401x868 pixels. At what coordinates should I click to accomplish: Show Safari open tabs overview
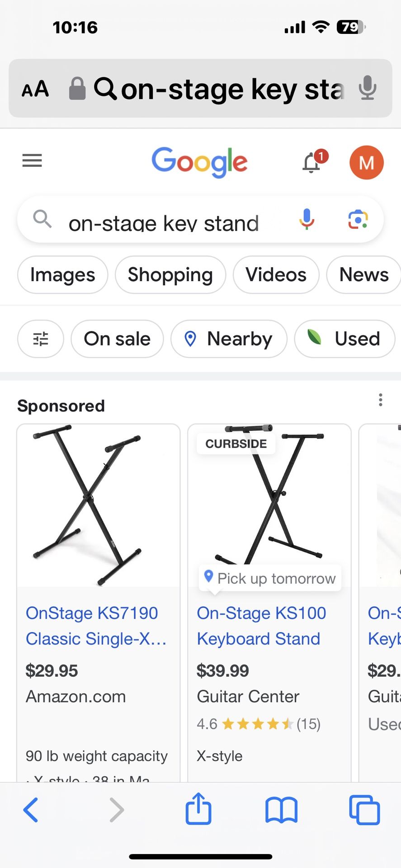pos(364,810)
